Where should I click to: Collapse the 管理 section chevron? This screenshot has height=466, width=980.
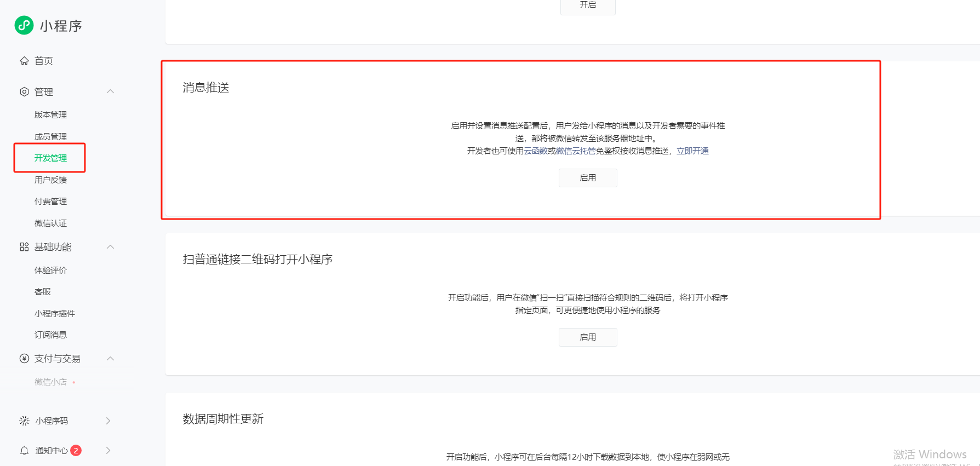click(110, 91)
